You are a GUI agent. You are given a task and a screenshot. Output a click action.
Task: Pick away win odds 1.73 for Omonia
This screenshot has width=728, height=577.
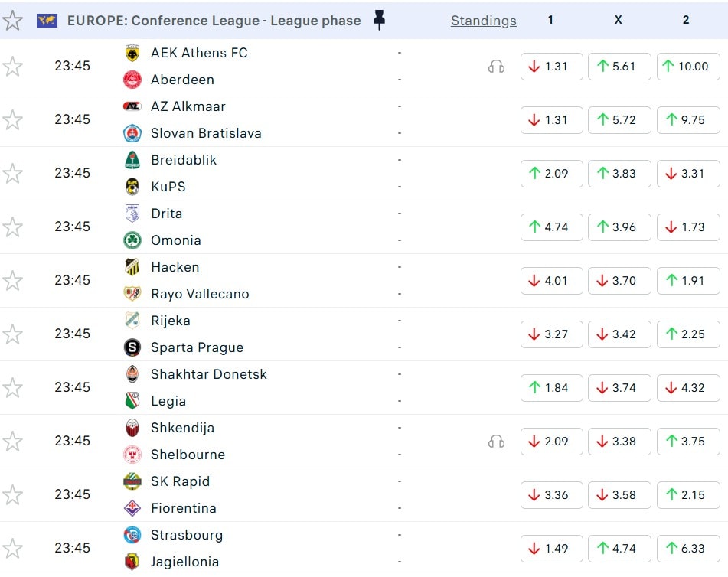[687, 227]
